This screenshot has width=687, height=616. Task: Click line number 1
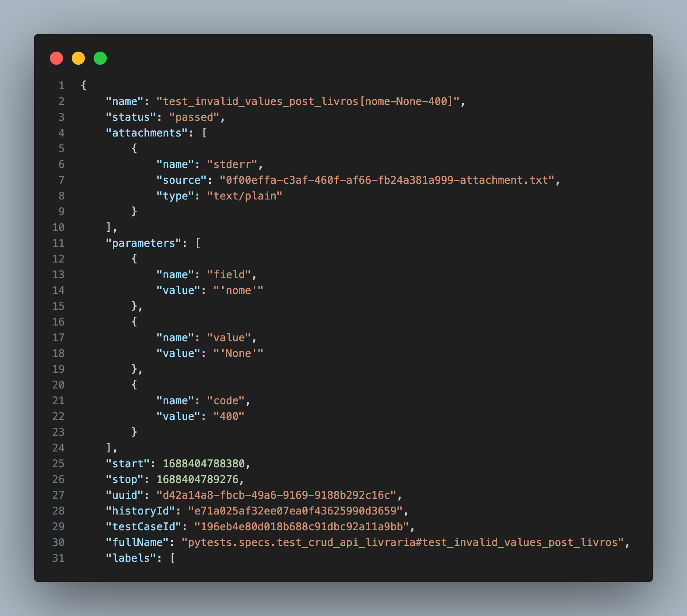pos(61,86)
